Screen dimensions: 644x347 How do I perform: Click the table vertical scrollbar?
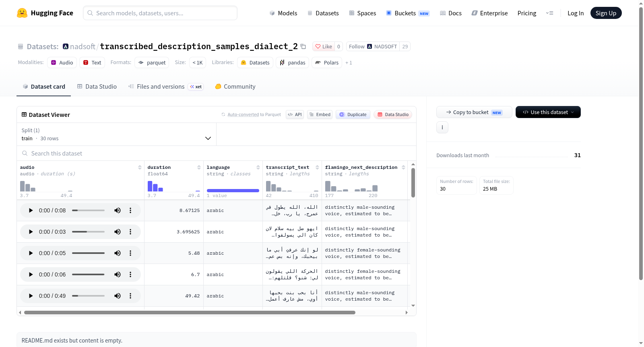413,183
